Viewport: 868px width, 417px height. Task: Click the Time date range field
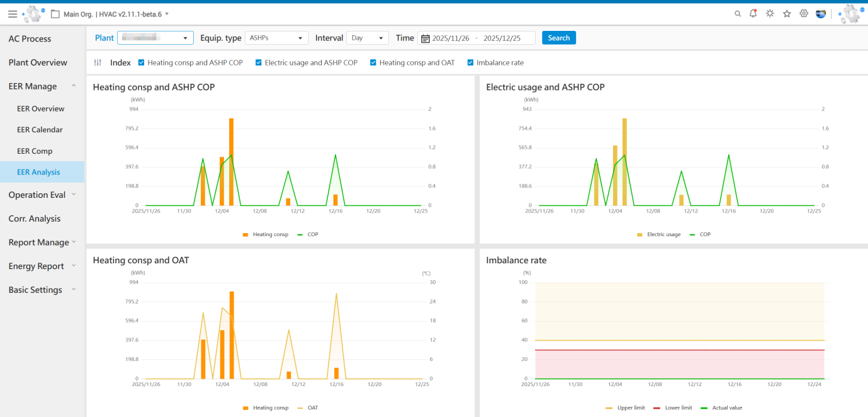point(476,38)
